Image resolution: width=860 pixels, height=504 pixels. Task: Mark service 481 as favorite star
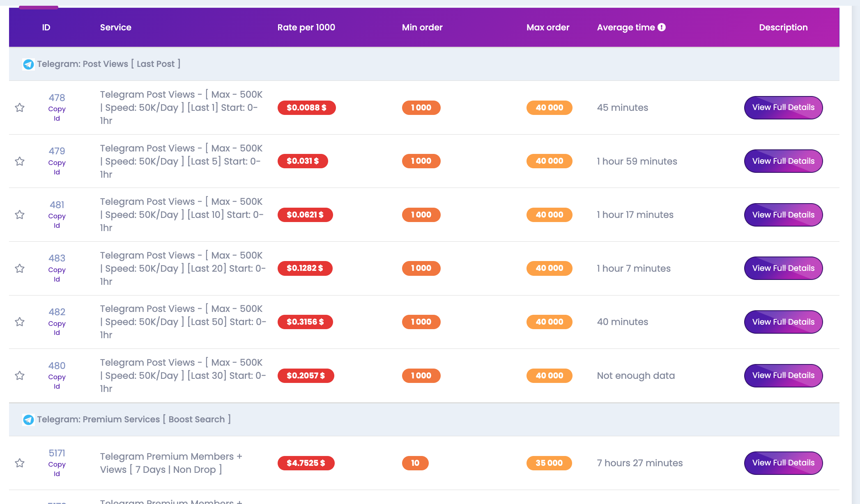pyautogui.click(x=20, y=215)
